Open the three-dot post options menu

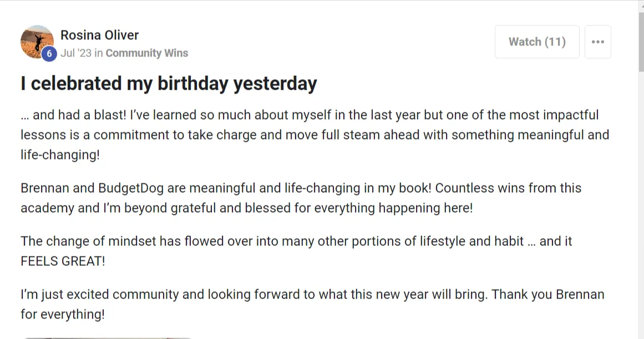tap(597, 42)
